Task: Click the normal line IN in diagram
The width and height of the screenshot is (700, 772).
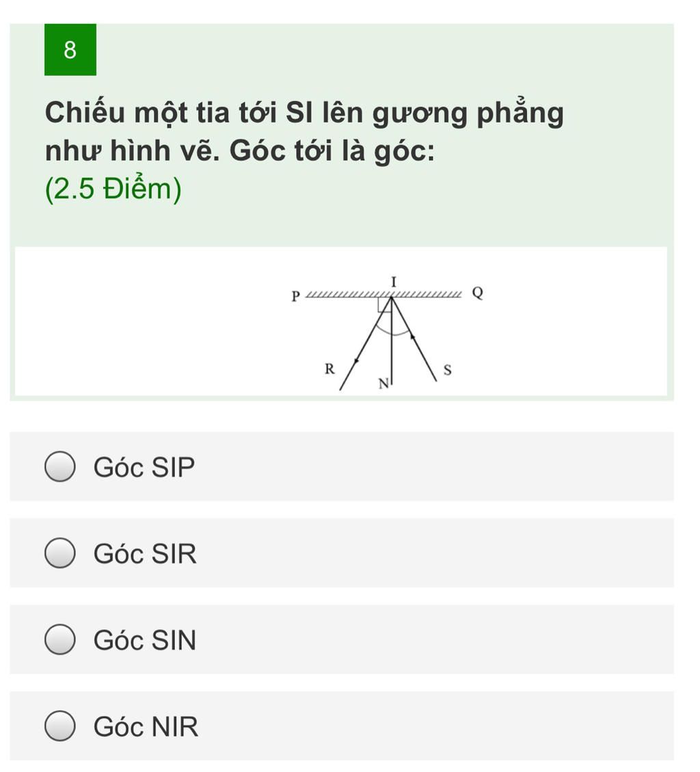Action: (392, 341)
